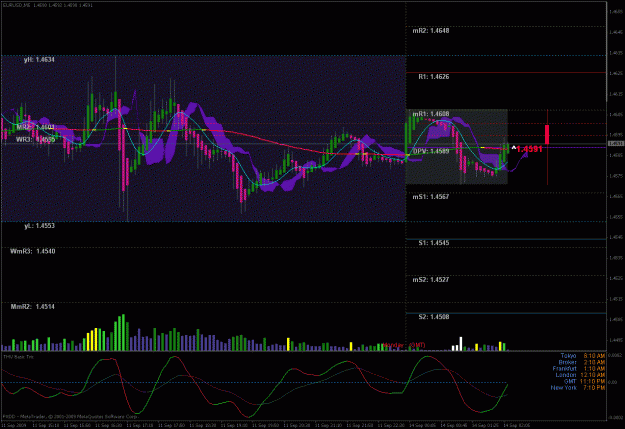Screen dimensions: 625x429
Task: Click the Broker 2:10 AM clock row
Action: tap(582, 362)
